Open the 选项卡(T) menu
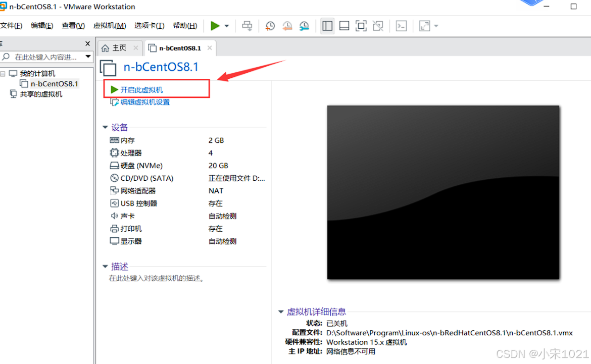The image size is (591, 364). click(x=149, y=26)
